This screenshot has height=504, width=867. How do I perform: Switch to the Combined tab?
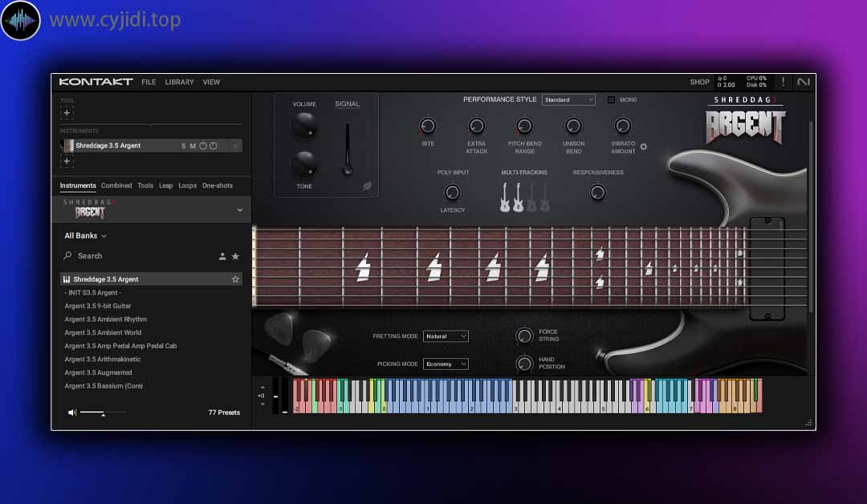coord(116,185)
